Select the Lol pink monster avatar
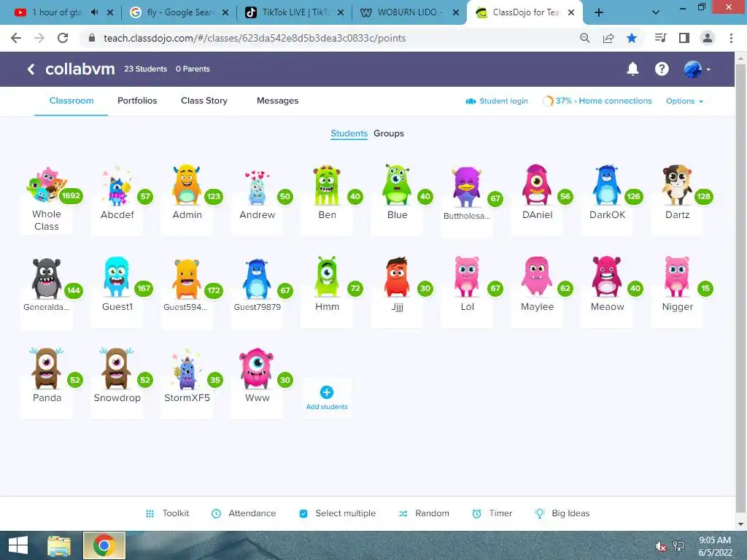This screenshot has height=560, width=747. click(467, 277)
